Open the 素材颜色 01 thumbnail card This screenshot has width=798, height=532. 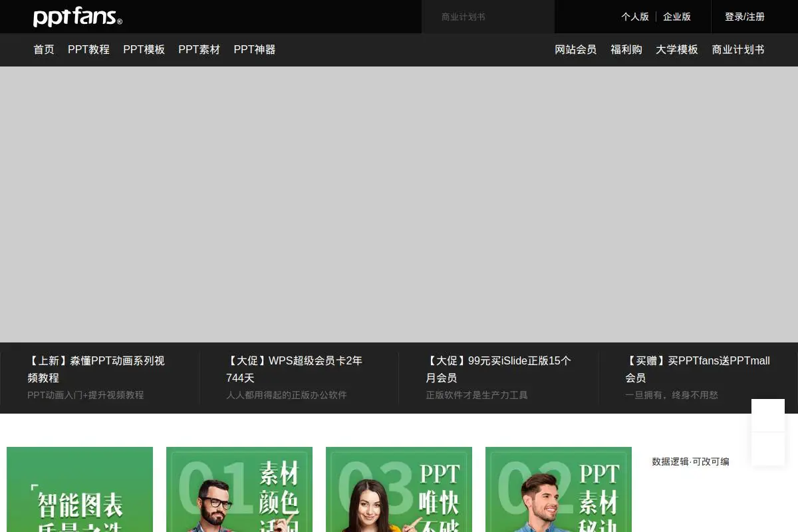[x=239, y=489]
